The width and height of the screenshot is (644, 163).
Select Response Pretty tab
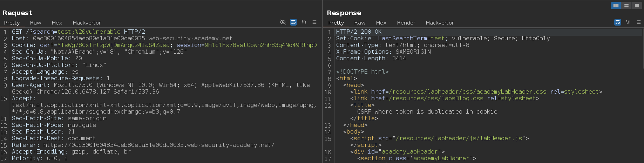(336, 22)
